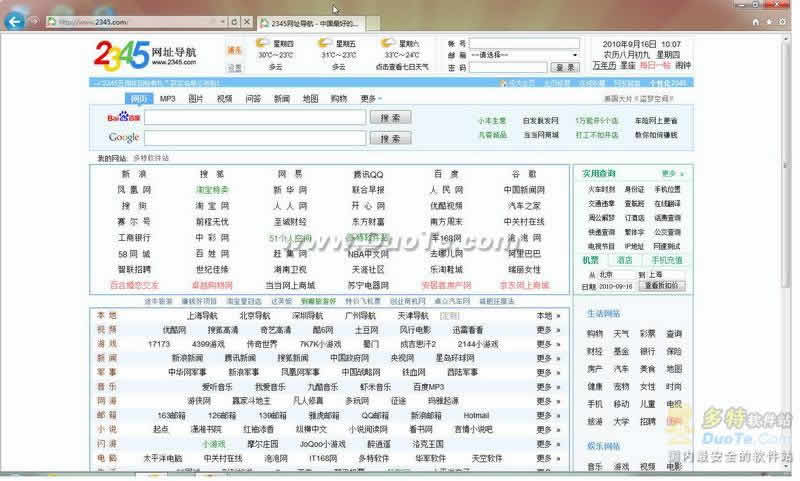Expand 本地 at end of 本地 row
Screen dimensions: 800x481
(548, 316)
